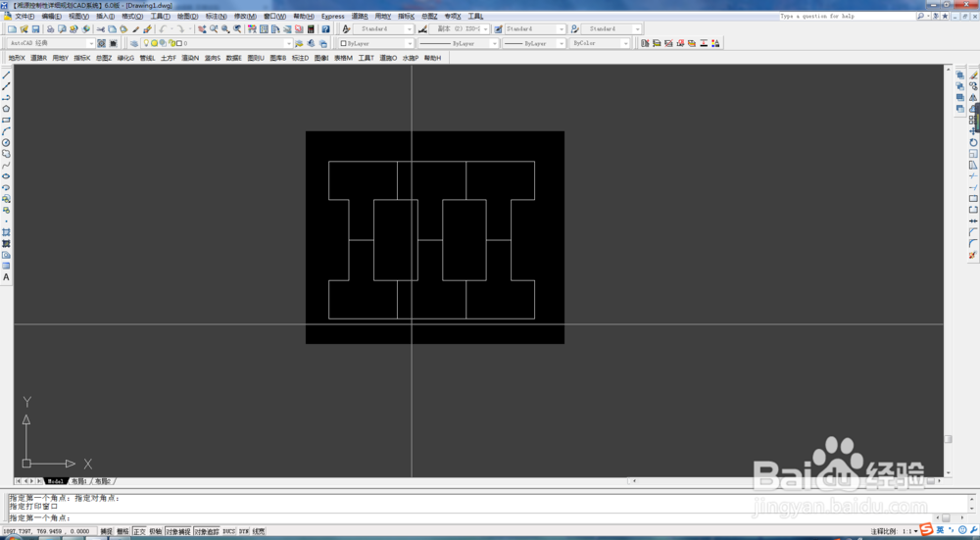Click the Zoom Previous icon
980x540 pixels.
coord(237,29)
